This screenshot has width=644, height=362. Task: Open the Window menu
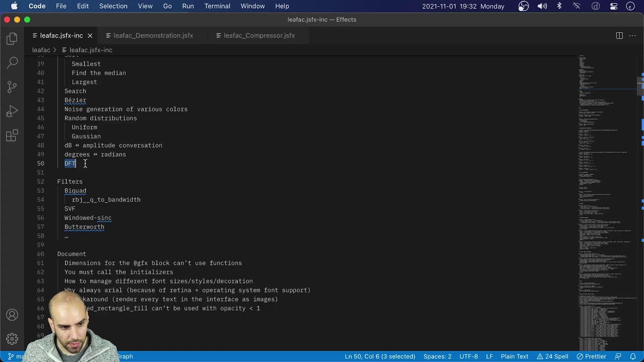[253, 6]
